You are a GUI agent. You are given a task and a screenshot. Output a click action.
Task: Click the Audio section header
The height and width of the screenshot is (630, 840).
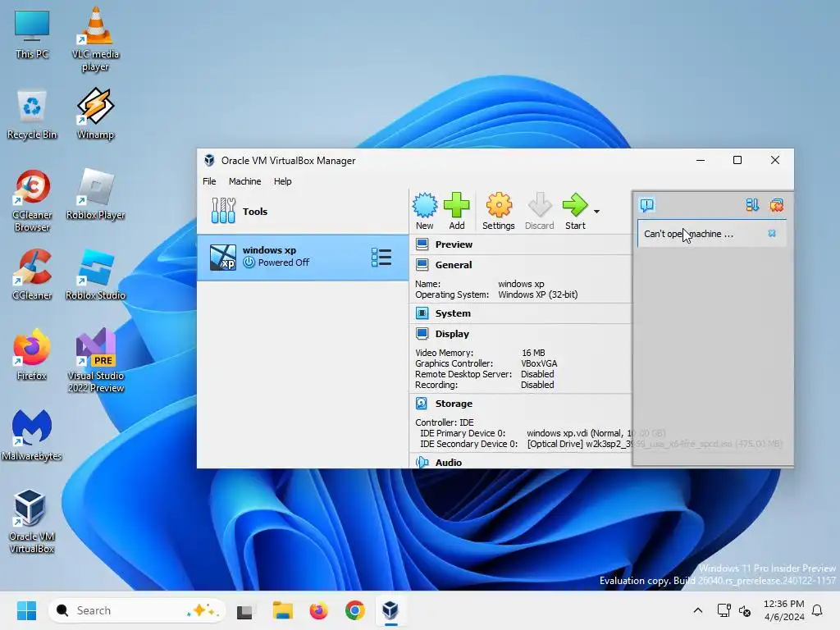tap(449, 463)
